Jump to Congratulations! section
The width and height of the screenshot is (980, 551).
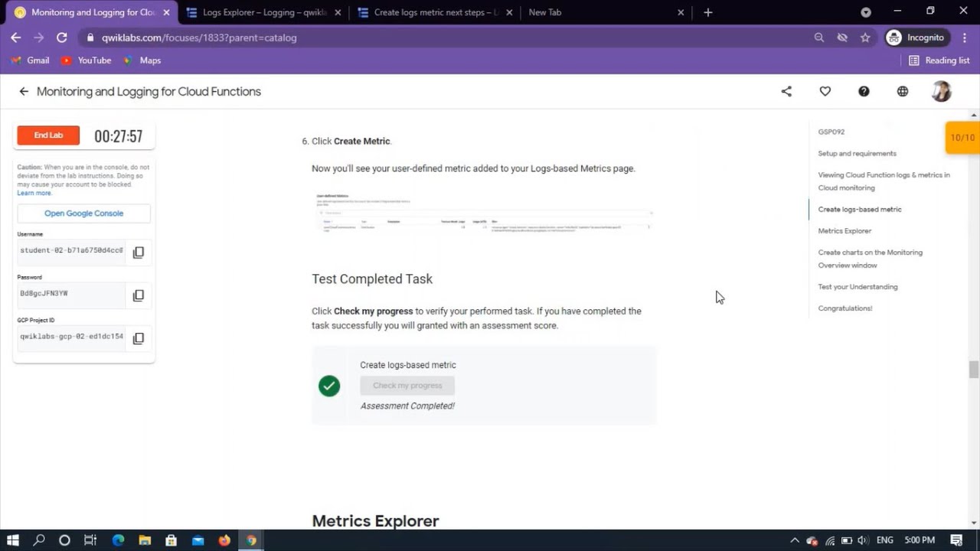tap(845, 308)
